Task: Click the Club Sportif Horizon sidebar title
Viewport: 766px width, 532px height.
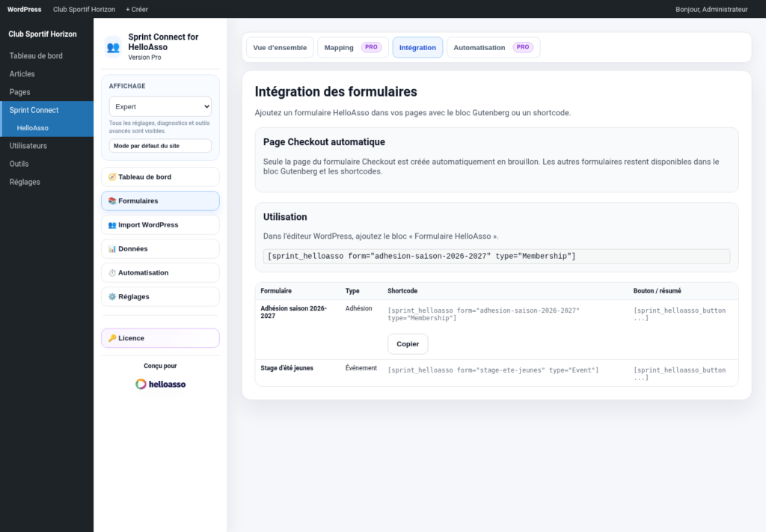Action: point(43,34)
